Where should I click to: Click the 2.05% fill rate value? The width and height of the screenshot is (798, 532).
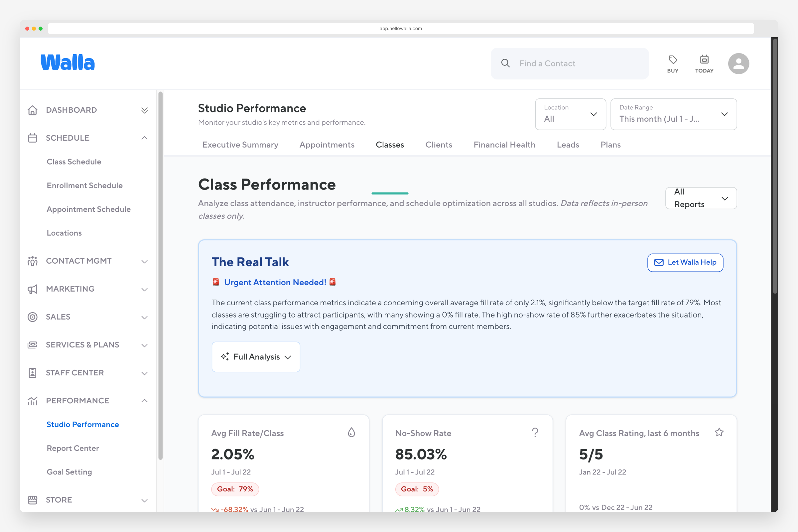tap(233, 454)
